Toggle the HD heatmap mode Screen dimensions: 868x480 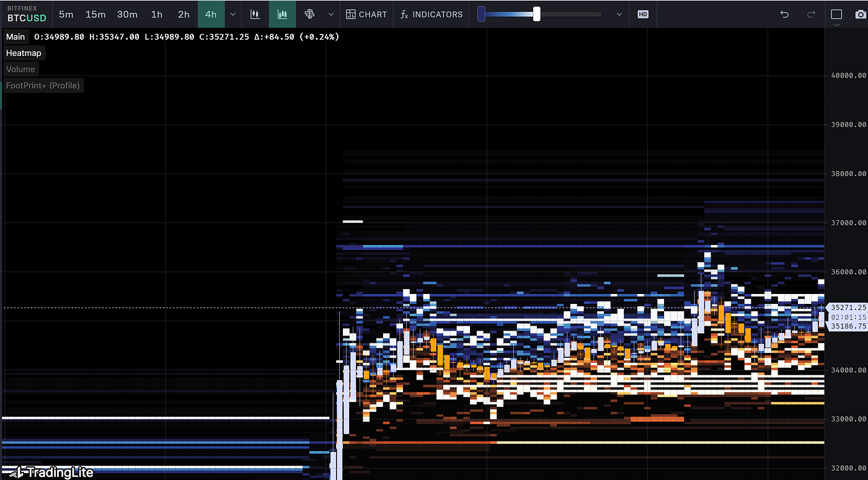pos(643,14)
